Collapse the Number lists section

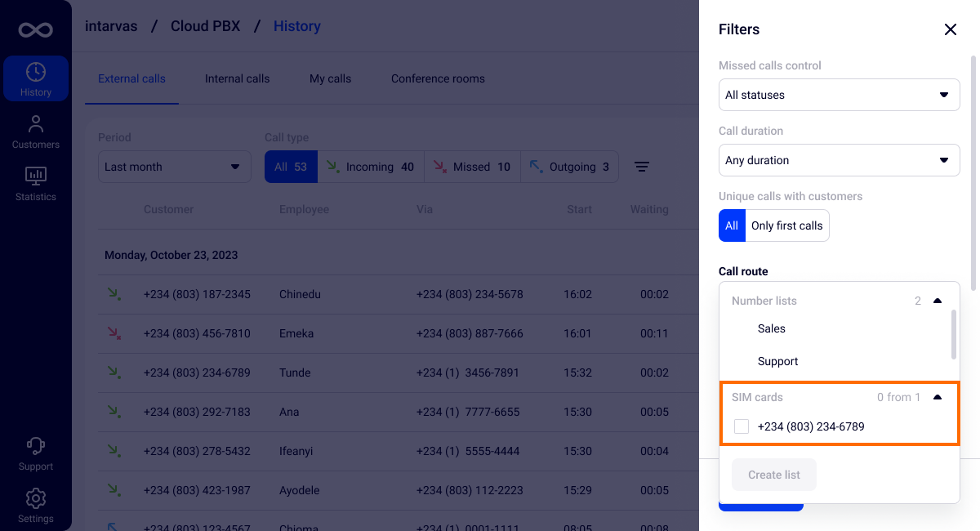[938, 301]
